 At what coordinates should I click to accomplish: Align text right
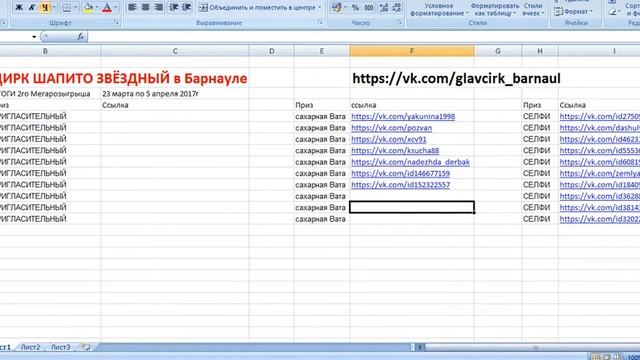[159, 7]
